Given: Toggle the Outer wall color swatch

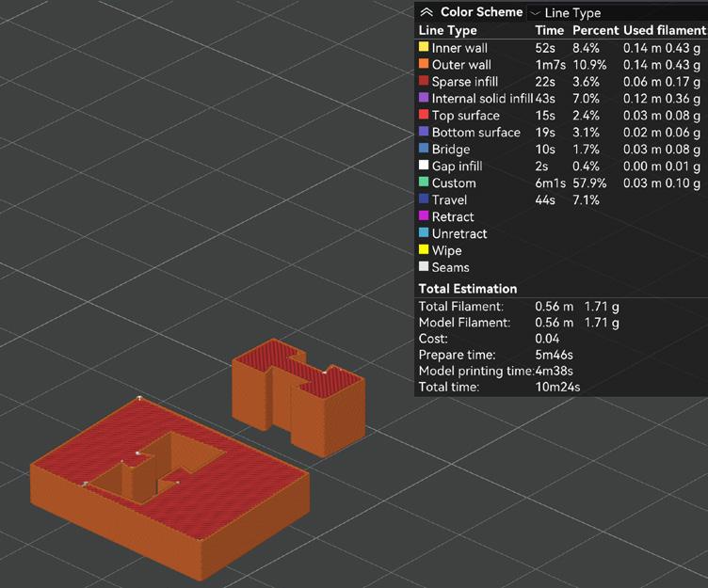Looking at the screenshot, I should point(423,64).
